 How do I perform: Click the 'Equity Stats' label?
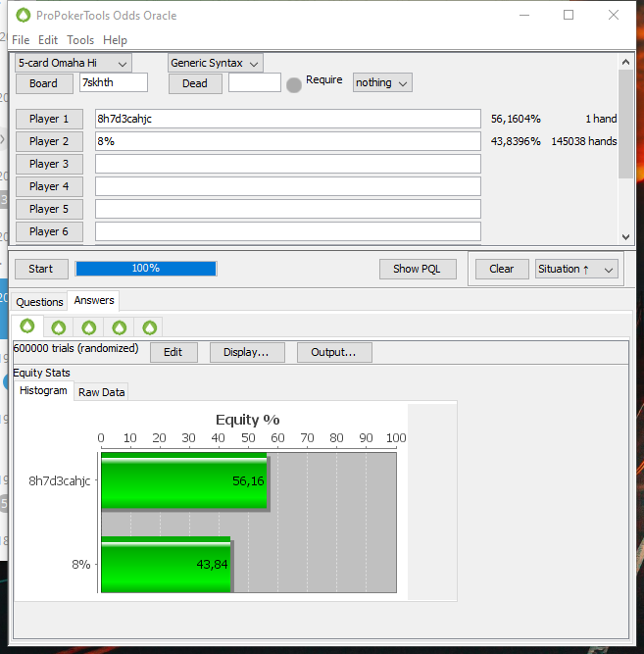[41, 373]
